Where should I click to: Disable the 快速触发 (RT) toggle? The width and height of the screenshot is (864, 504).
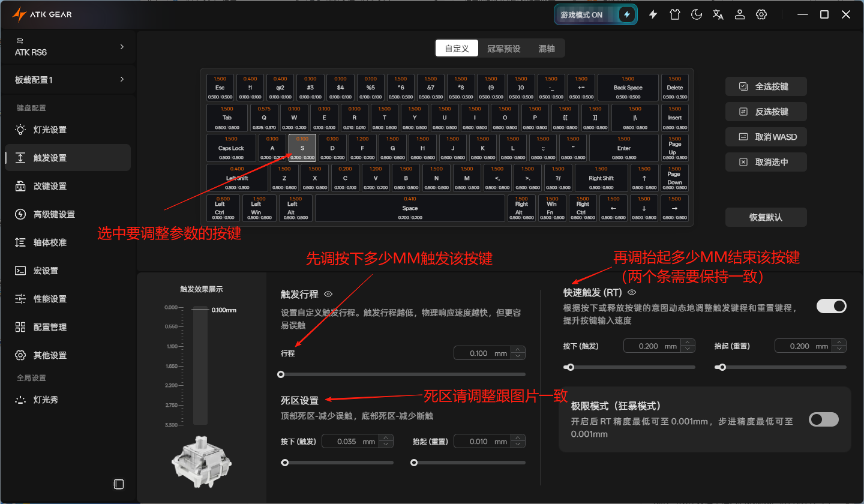[x=832, y=306]
